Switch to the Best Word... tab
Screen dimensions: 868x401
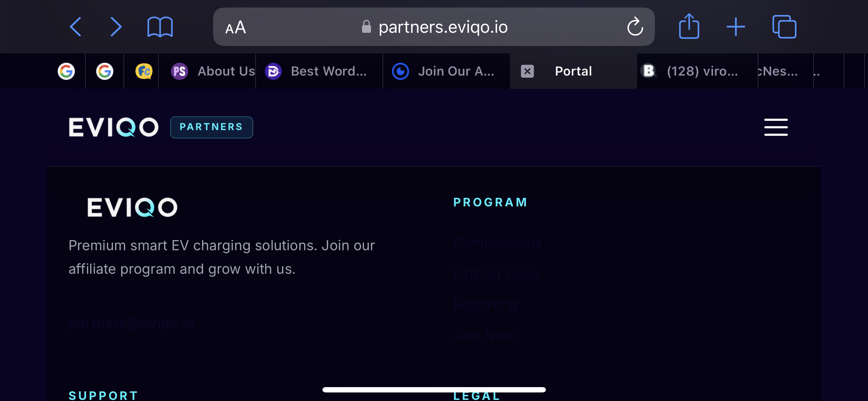[319, 71]
